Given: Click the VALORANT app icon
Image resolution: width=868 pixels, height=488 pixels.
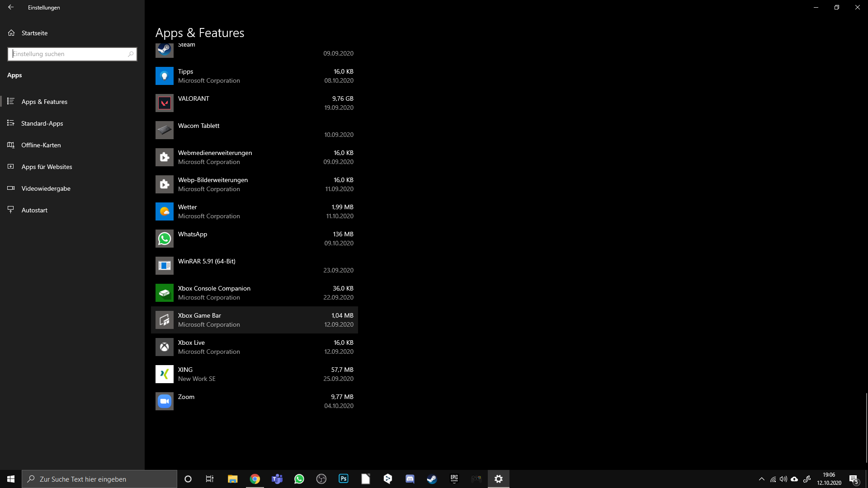Looking at the screenshot, I should click(164, 103).
